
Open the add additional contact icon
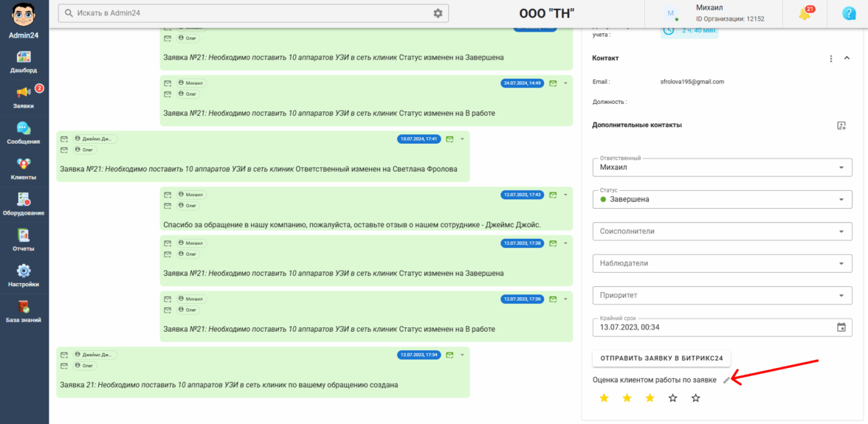pos(841,125)
